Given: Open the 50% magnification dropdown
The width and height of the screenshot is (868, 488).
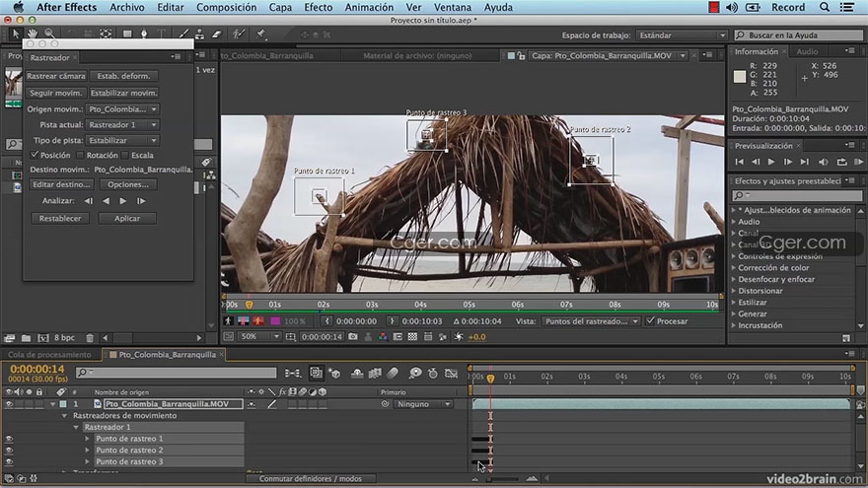Looking at the screenshot, I should click(x=259, y=336).
